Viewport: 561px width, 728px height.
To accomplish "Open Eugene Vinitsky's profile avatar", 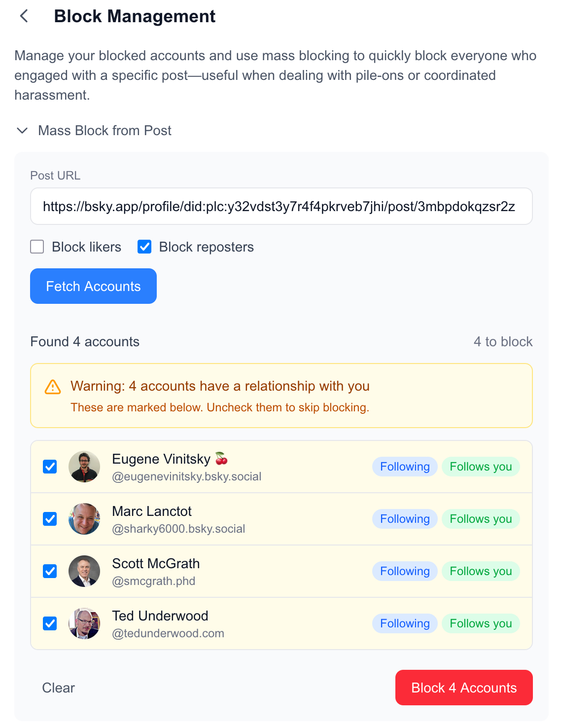I will (84, 467).
